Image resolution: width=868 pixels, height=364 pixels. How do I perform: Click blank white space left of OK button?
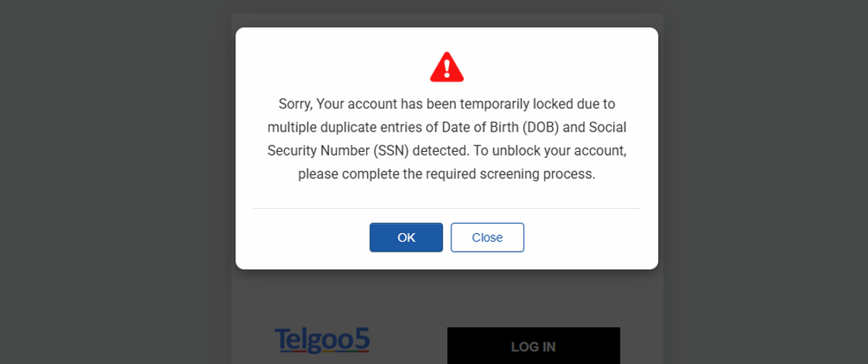click(303, 238)
